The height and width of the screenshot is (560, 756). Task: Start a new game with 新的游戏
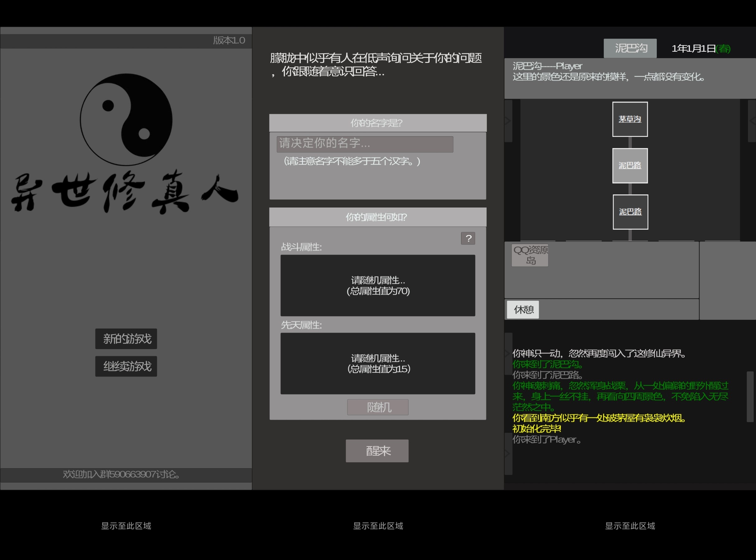coord(126,338)
